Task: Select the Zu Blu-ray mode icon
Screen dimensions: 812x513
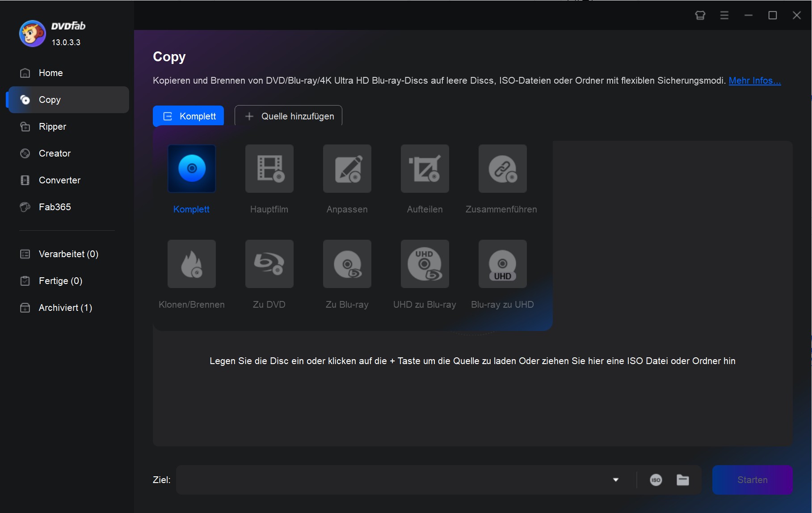Action: click(x=347, y=264)
